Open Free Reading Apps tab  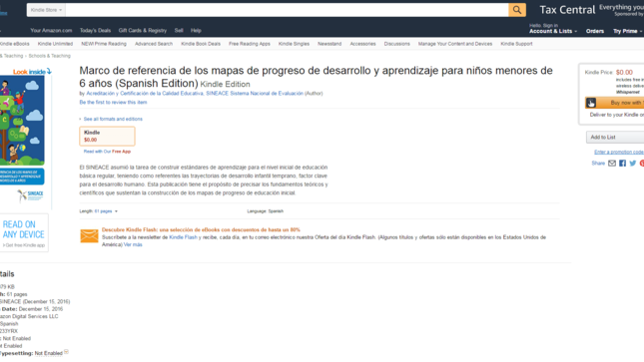point(250,44)
